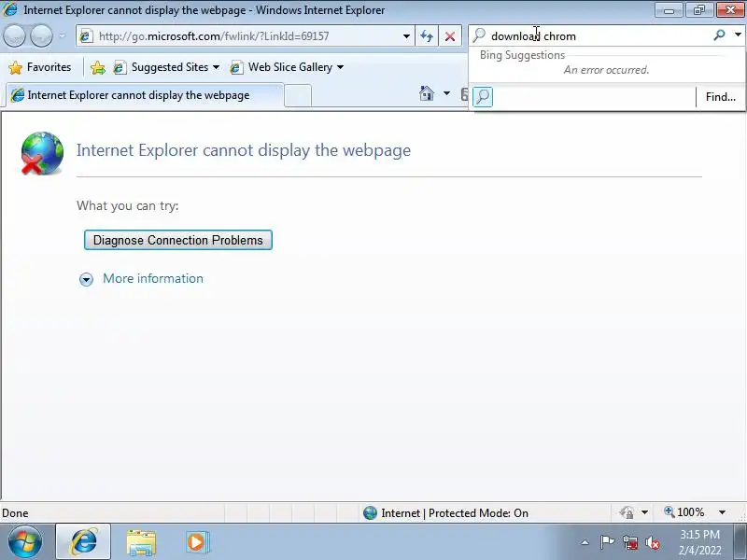Screen dimensions: 747x560
Task: Open the Suggested Sites dropdown
Action: (x=166, y=67)
